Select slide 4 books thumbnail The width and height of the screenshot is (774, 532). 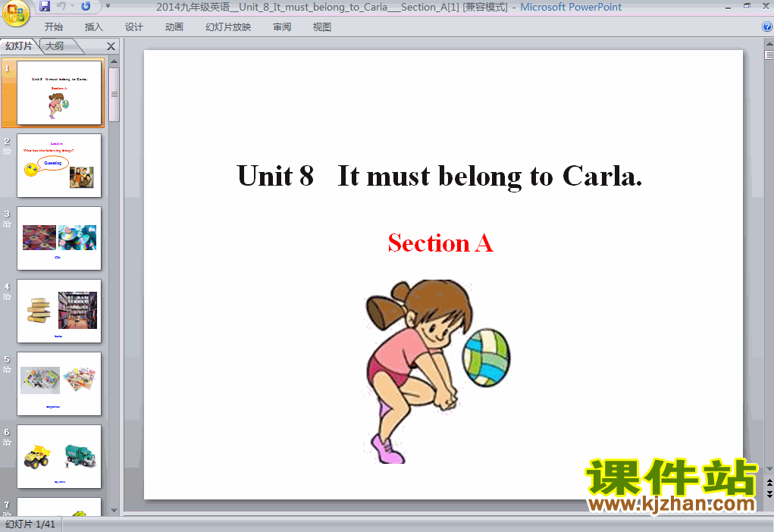tap(59, 311)
